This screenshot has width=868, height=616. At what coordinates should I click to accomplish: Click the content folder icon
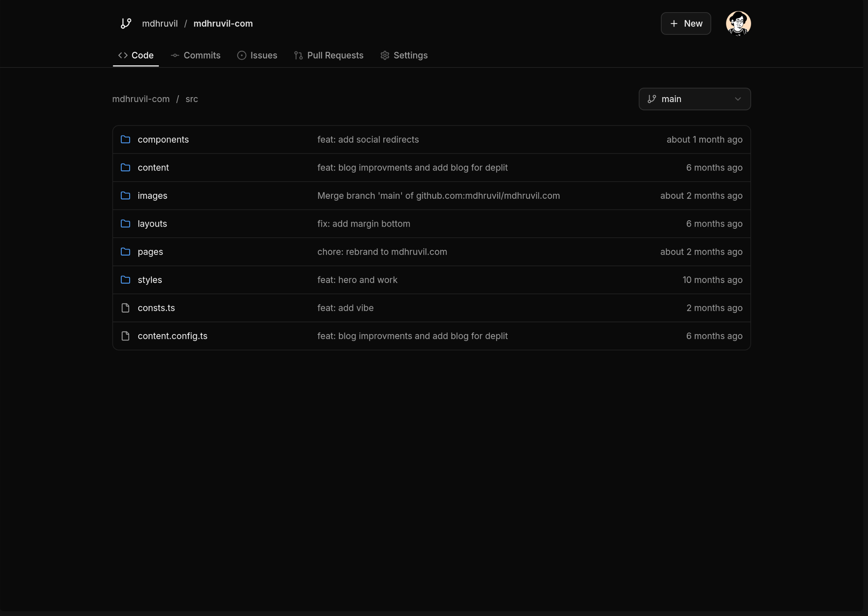pyautogui.click(x=126, y=168)
